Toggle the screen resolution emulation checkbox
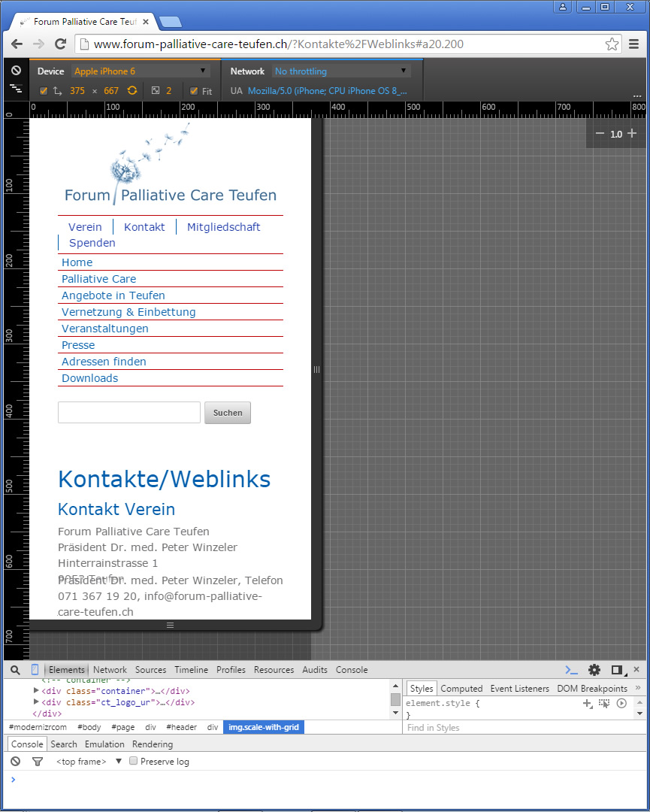 (x=44, y=91)
